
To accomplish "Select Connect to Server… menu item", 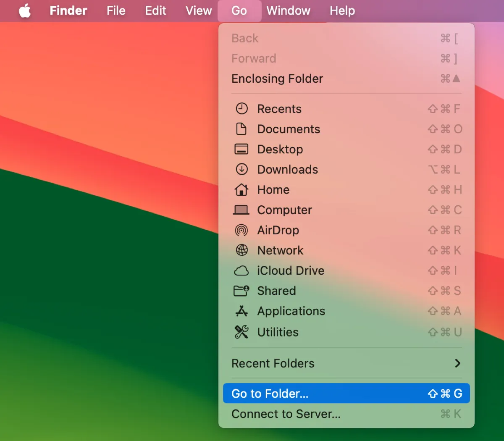I will tap(346, 414).
